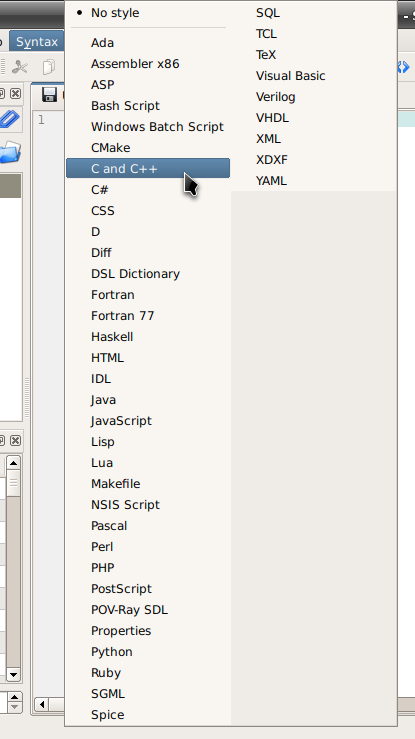Click the Cut scissors toolbar icon
The width and height of the screenshot is (415, 739).
point(20,67)
